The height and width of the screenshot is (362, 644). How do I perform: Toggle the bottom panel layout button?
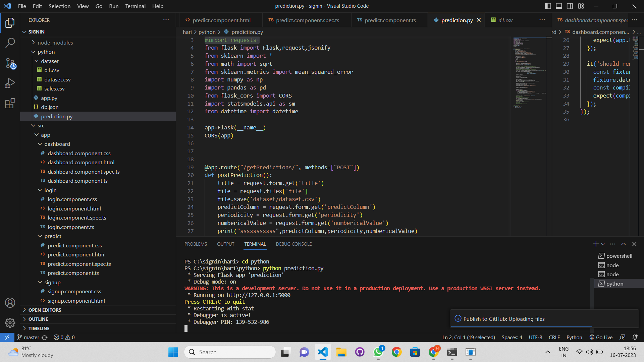coord(559,6)
